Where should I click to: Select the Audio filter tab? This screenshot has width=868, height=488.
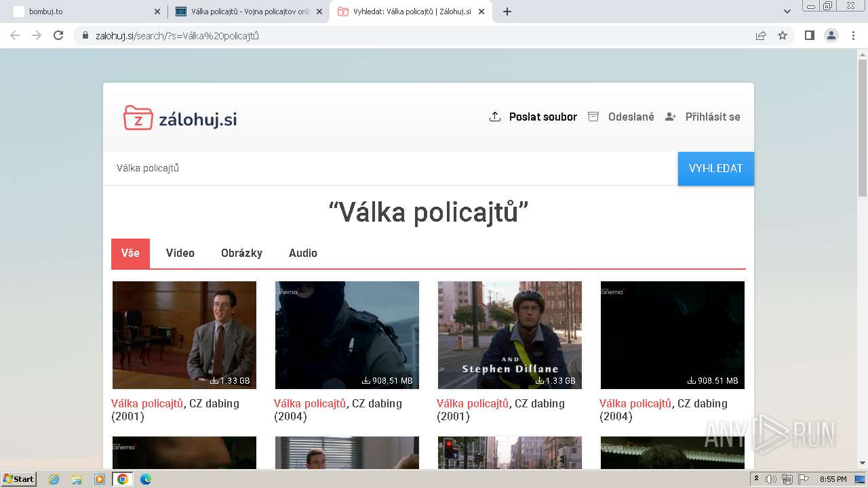pos(303,253)
